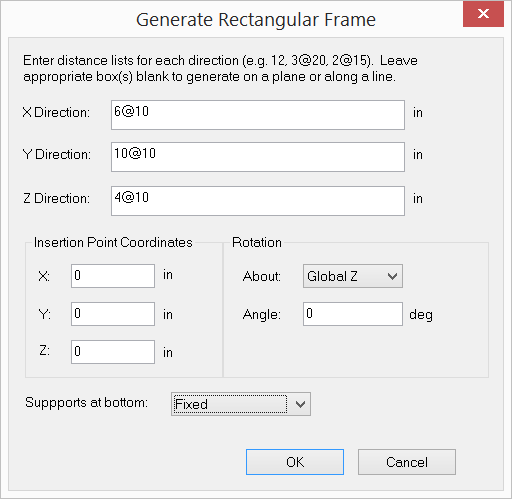Click the arrow beside the Fixed option

tap(300, 404)
